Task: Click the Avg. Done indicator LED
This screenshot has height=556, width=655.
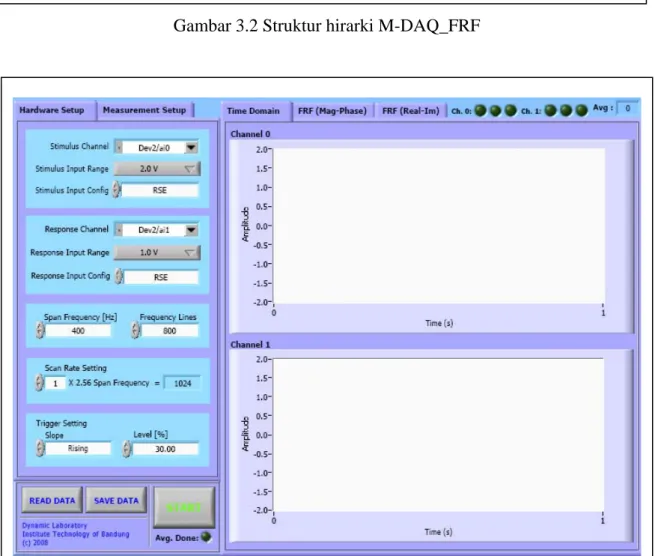Action: pyautogui.click(x=206, y=537)
